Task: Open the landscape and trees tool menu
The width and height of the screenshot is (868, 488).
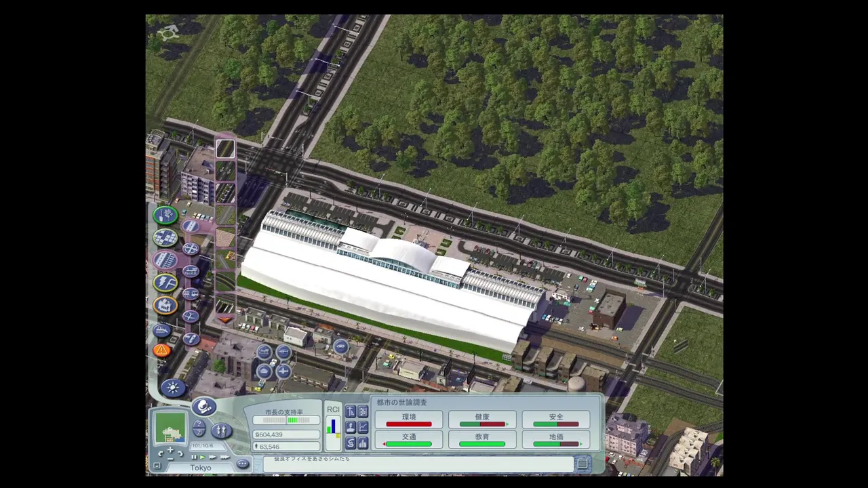Action: click(165, 216)
